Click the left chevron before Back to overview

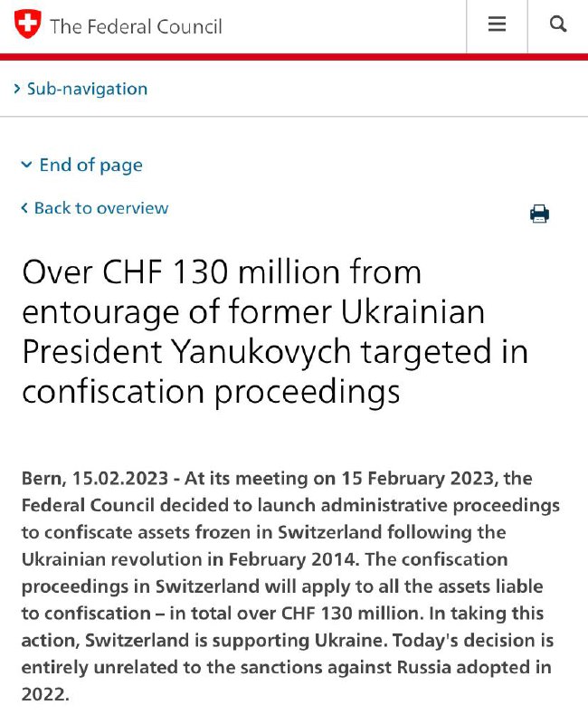tap(24, 208)
